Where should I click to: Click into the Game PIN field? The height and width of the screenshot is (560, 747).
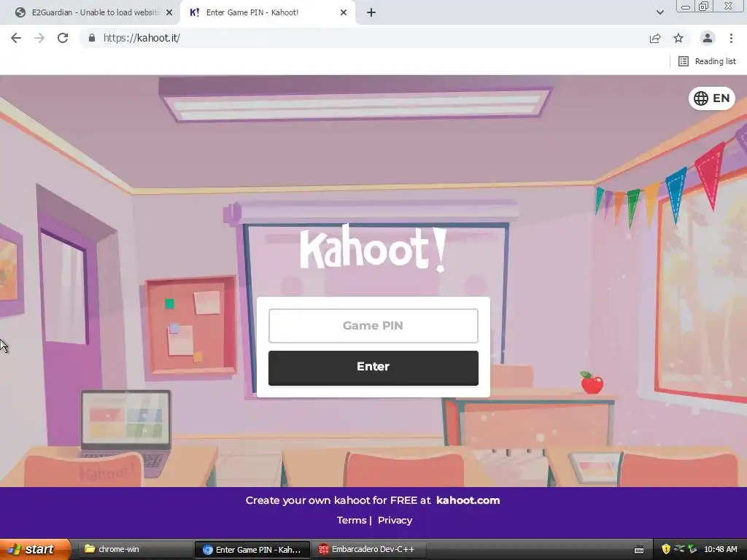point(373,326)
